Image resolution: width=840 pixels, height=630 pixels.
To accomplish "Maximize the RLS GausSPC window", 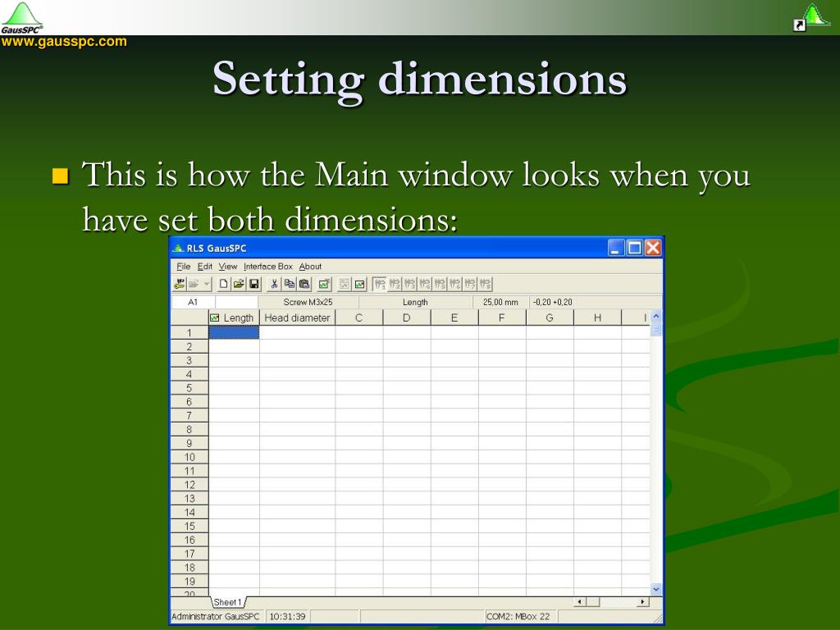I will point(635,248).
